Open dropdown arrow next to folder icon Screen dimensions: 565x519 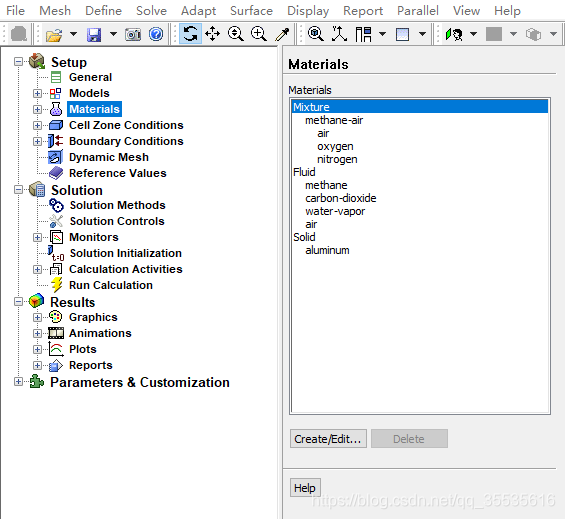click(74, 34)
